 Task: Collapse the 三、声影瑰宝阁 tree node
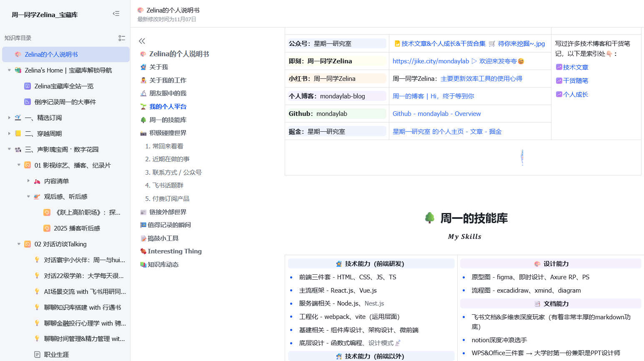[9, 149]
